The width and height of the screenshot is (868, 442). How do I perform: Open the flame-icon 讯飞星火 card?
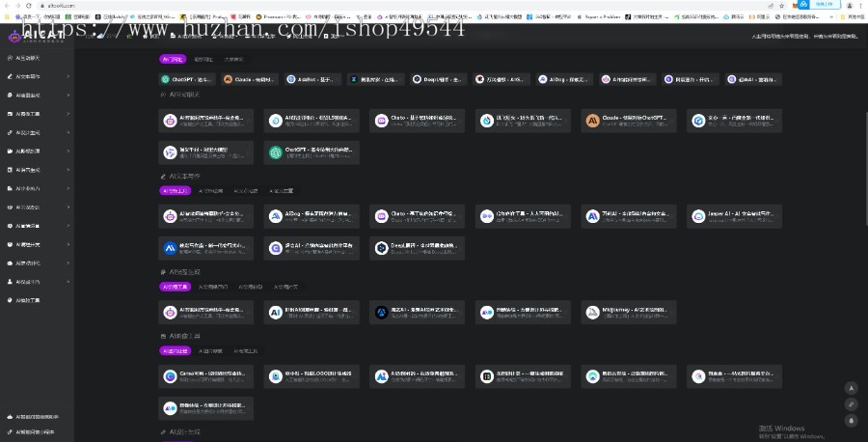523,121
